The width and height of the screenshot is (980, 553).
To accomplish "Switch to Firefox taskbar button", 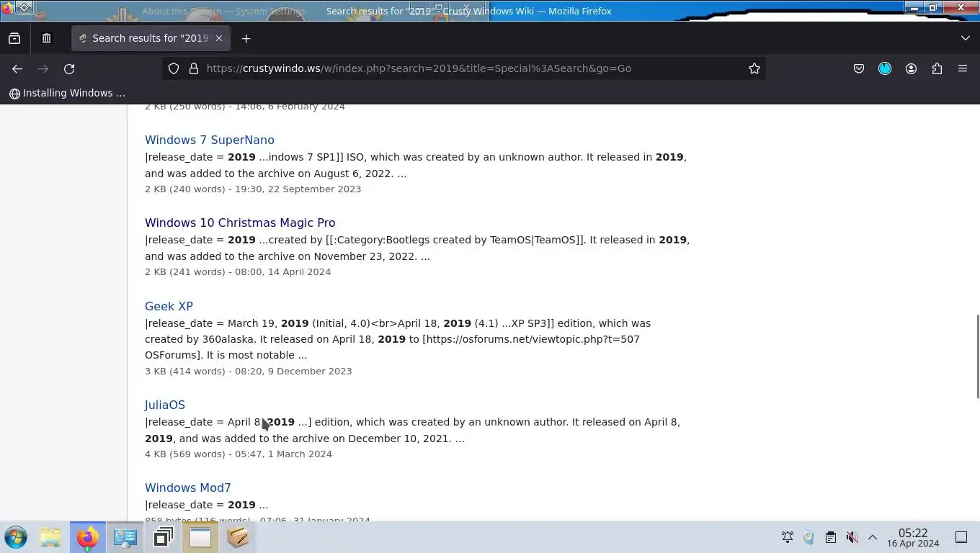I will click(x=87, y=537).
